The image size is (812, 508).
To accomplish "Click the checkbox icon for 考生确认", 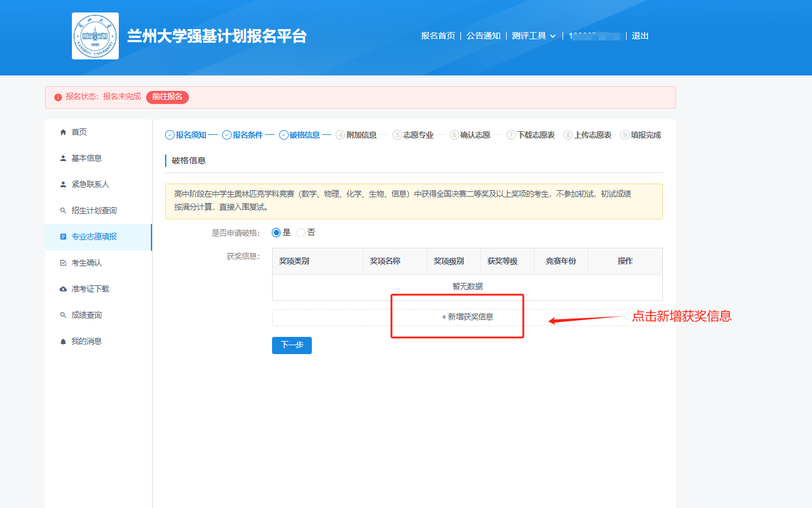I will coord(63,263).
